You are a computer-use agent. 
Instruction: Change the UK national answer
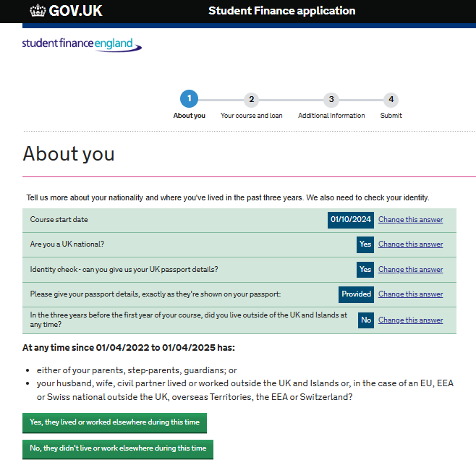(x=410, y=244)
